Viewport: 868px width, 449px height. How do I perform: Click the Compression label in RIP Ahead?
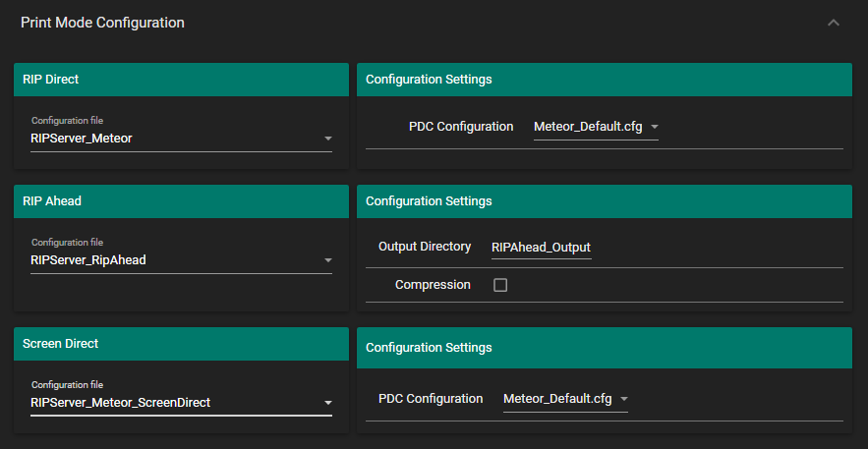tap(433, 285)
